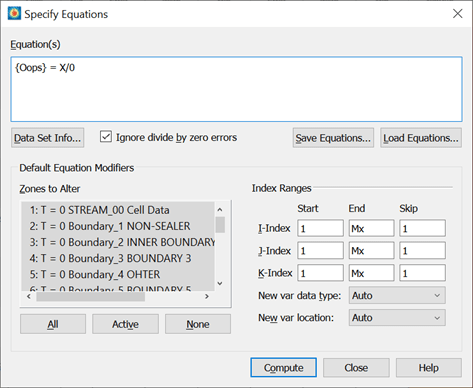
Task: Click None zones button
Action: click(198, 324)
